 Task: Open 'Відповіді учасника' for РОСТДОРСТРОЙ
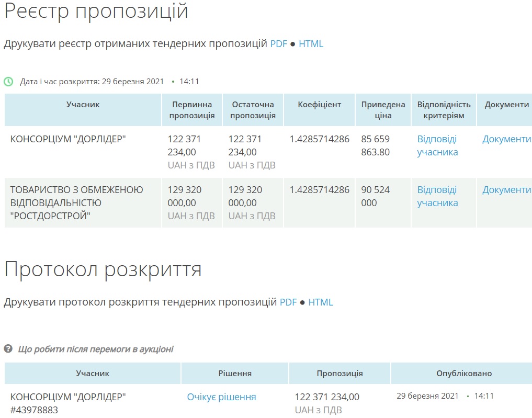point(437,196)
